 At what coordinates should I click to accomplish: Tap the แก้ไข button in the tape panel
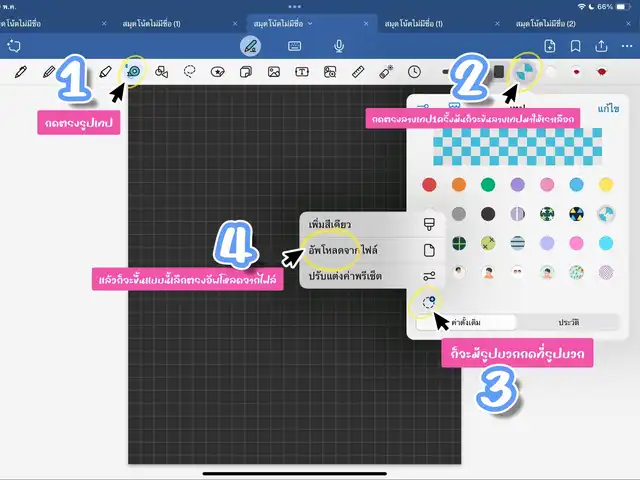click(607, 106)
